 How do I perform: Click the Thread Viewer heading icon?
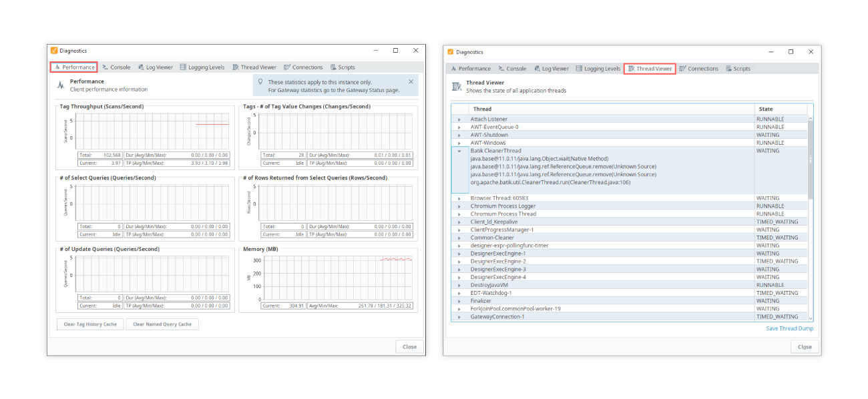(x=457, y=86)
